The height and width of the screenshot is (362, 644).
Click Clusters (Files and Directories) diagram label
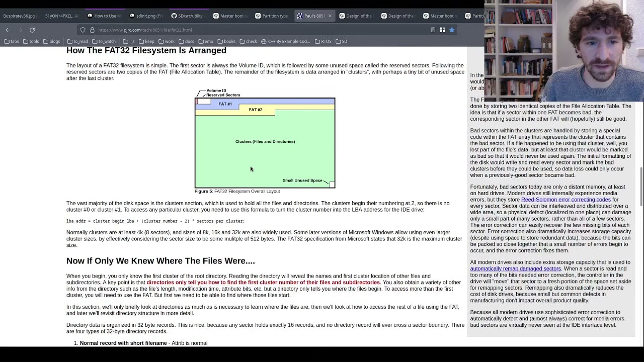point(265,142)
